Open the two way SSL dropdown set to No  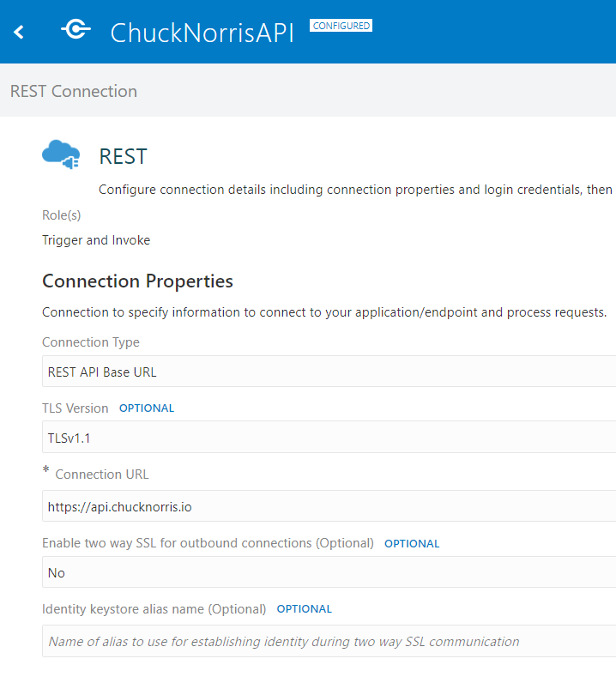pos(329,572)
